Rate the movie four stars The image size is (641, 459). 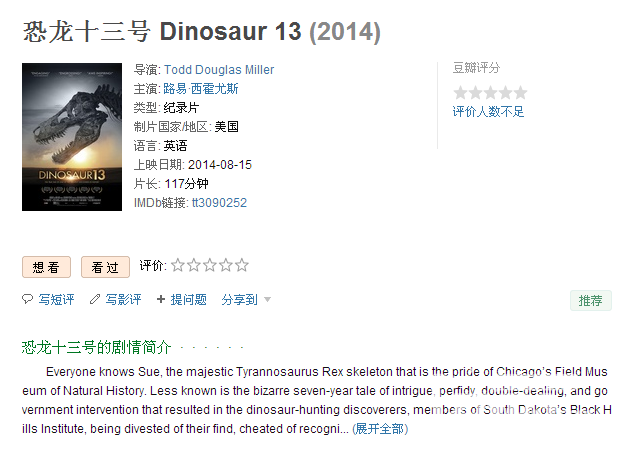226,265
